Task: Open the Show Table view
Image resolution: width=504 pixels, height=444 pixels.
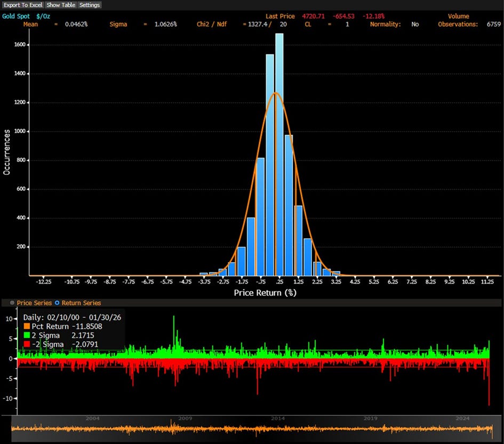Action: pyautogui.click(x=61, y=5)
